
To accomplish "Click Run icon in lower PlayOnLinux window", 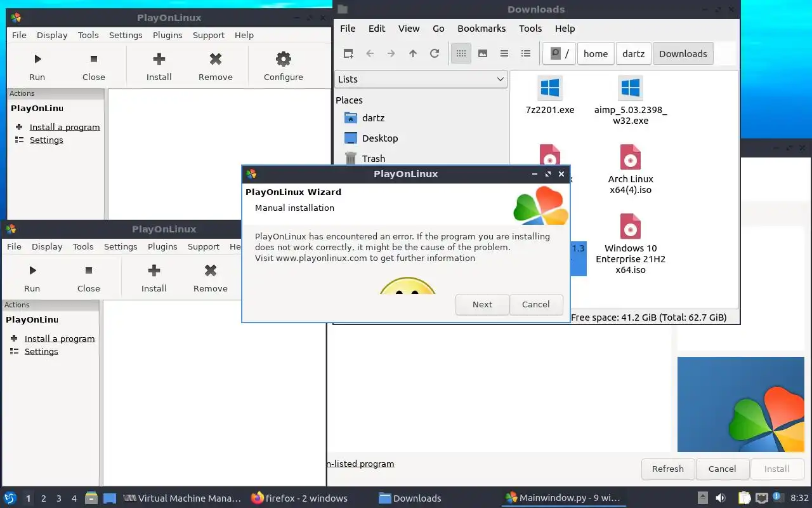I will click(x=32, y=271).
